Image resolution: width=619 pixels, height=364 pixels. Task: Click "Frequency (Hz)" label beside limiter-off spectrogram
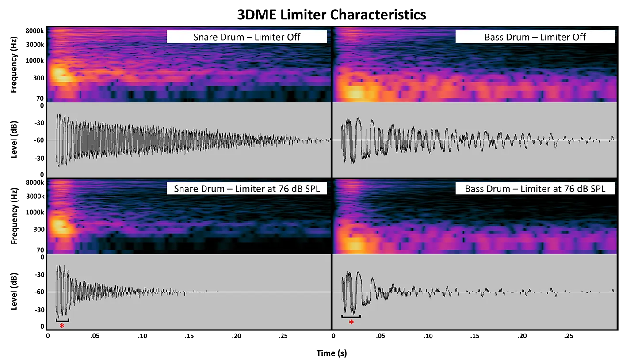pos(14,64)
